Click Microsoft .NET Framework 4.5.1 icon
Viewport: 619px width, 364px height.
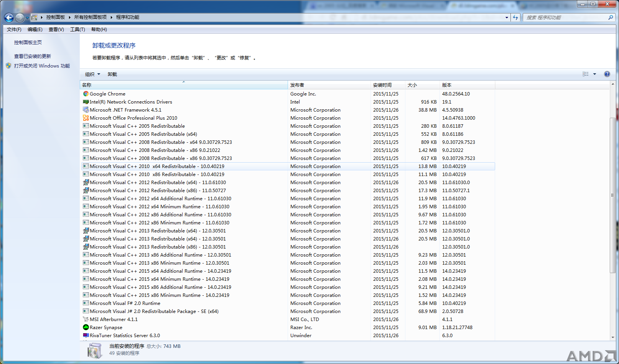tap(86, 110)
